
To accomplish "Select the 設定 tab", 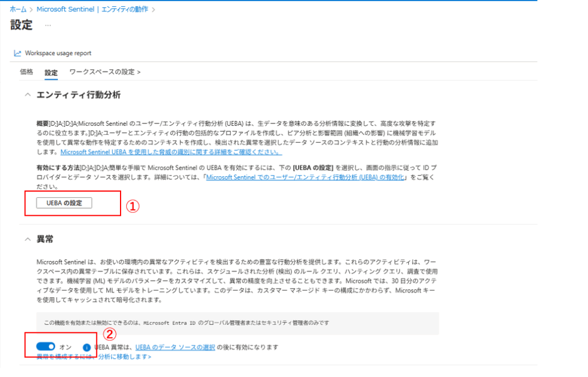I will tap(51, 73).
